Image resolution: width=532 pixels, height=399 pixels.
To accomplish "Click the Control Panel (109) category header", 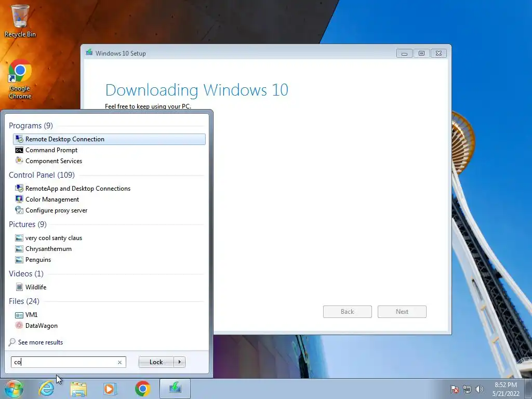I will pos(42,175).
